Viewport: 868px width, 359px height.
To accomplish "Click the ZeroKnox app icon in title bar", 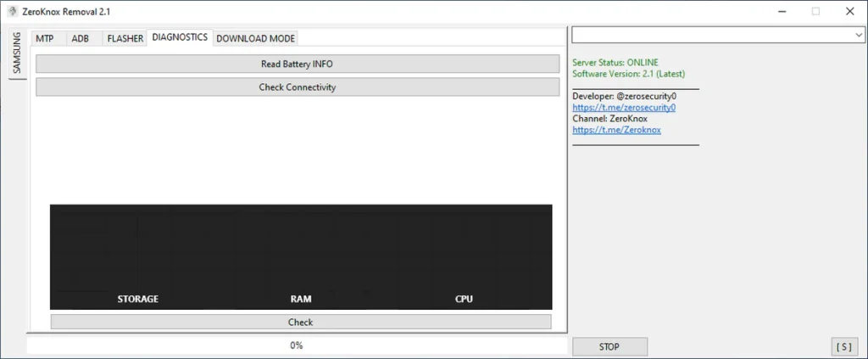I will click(13, 12).
